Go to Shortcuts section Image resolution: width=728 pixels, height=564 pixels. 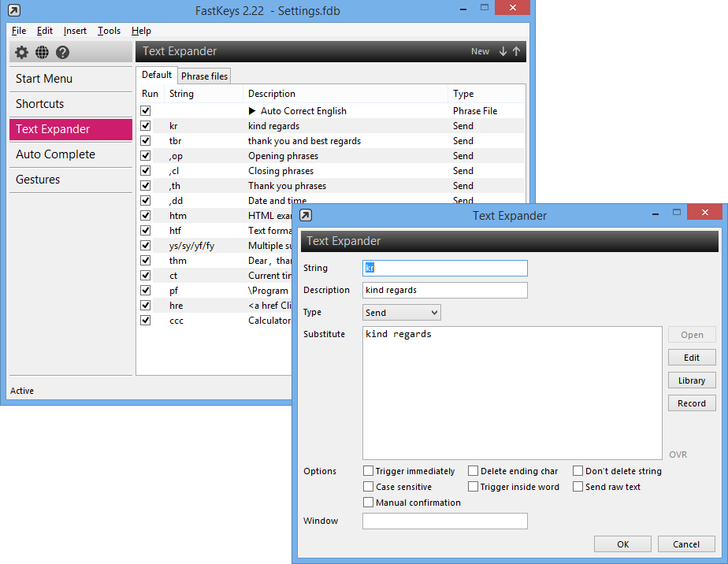pos(71,104)
